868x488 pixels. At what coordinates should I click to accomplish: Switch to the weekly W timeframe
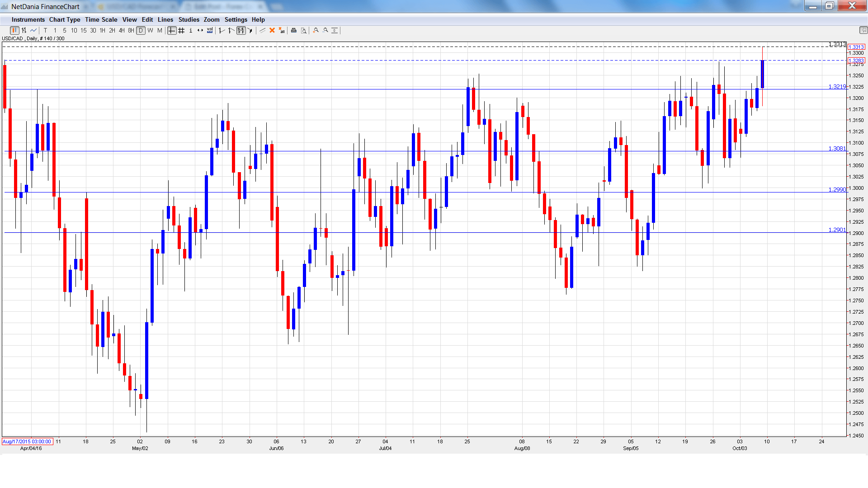pos(150,30)
